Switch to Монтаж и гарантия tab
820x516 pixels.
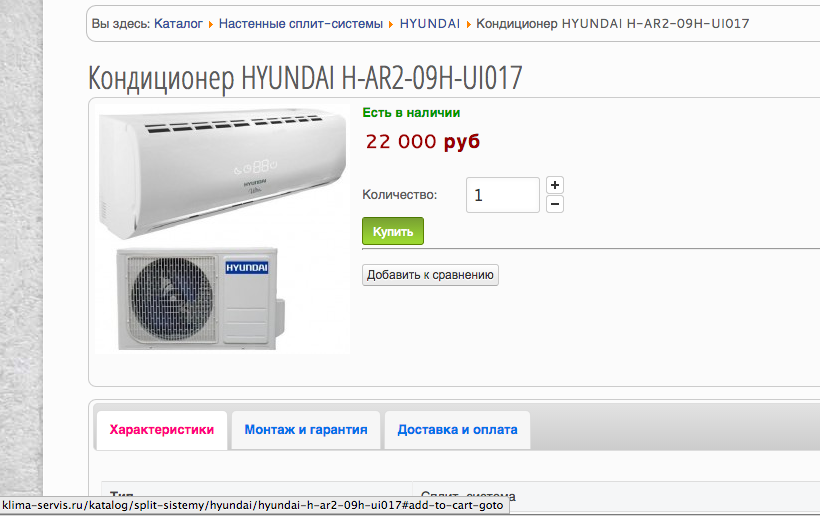[306, 430]
